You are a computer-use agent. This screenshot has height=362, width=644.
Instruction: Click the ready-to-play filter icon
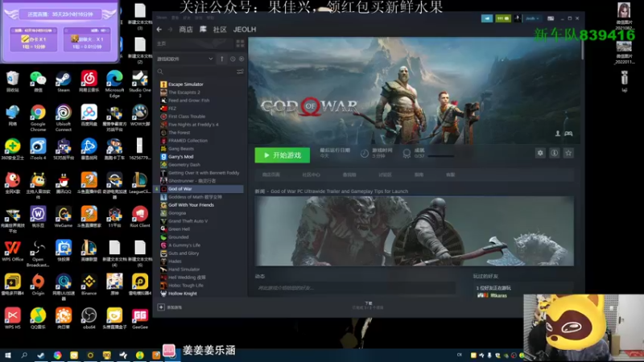click(242, 59)
